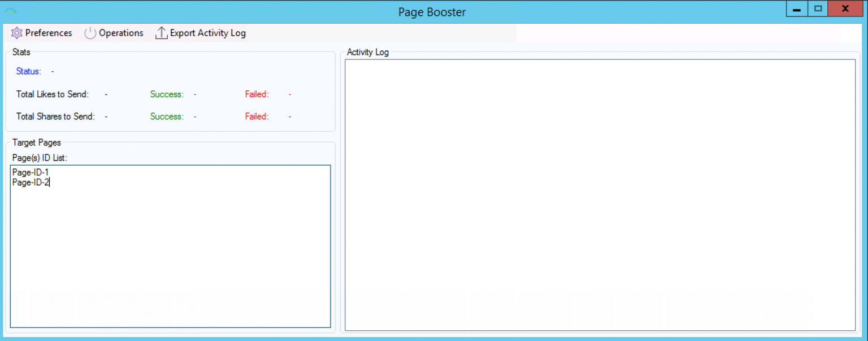The width and height of the screenshot is (868, 341).
Task: Select the Page-ID-2 line
Action: point(31,182)
